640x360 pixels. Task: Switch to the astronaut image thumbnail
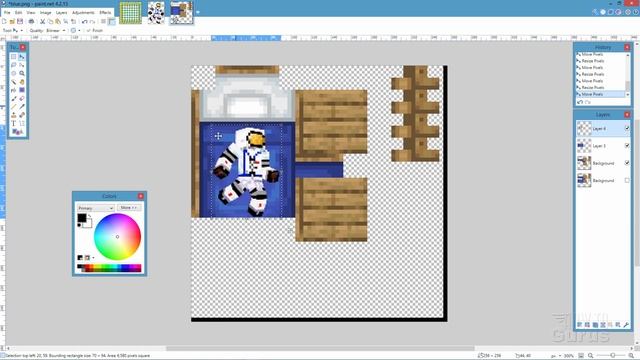pos(156,12)
